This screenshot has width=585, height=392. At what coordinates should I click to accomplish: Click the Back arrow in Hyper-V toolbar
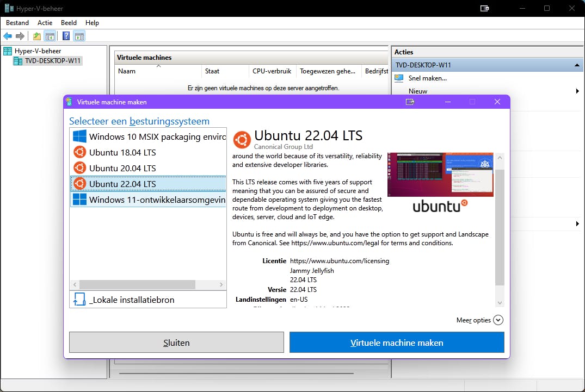click(x=8, y=36)
